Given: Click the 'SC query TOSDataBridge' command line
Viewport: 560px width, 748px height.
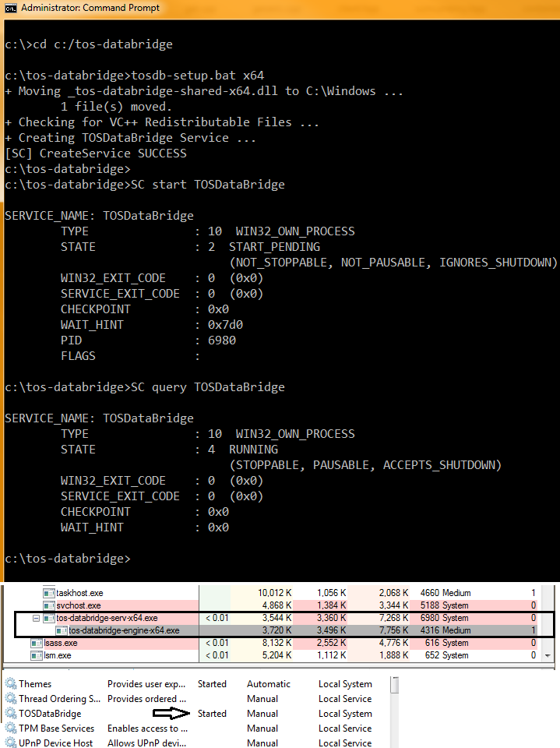Looking at the screenshot, I should pyautogui.click(x=207, y=387).
